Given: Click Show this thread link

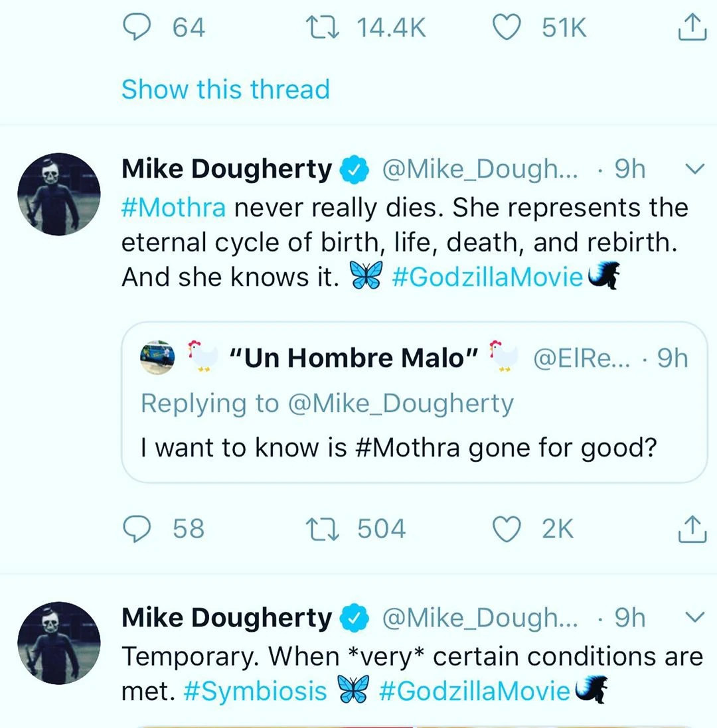Looking at the screenshot, I should [226, 89].
